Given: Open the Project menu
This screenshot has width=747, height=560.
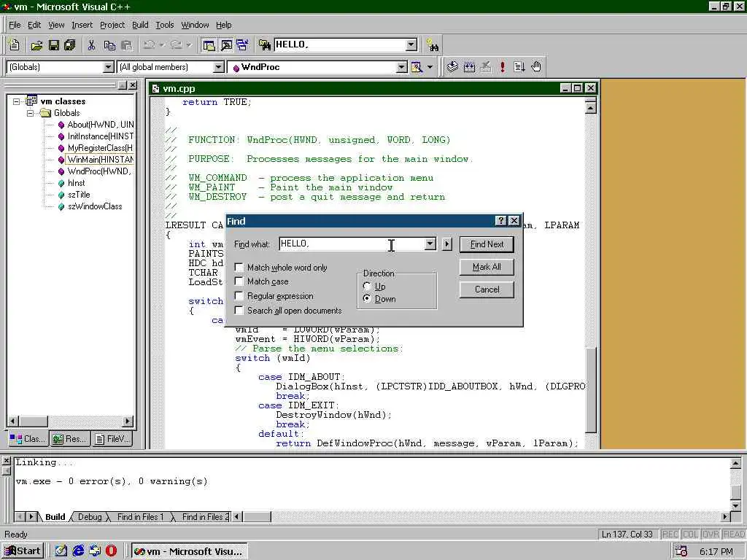Looking at the screenshot, I should [x=112, y=25].
